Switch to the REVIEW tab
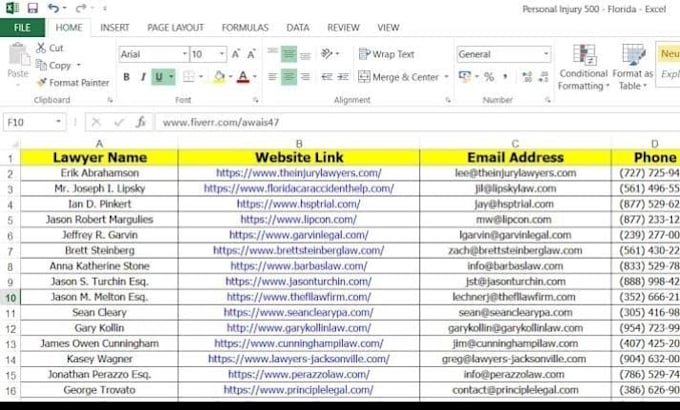The width and height of the screenshot is (680, 410). [x=343, y=27]
